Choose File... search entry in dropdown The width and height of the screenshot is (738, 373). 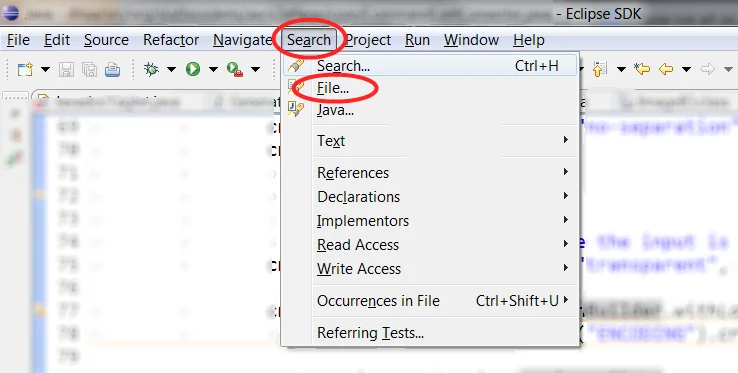tap(430, 88)
